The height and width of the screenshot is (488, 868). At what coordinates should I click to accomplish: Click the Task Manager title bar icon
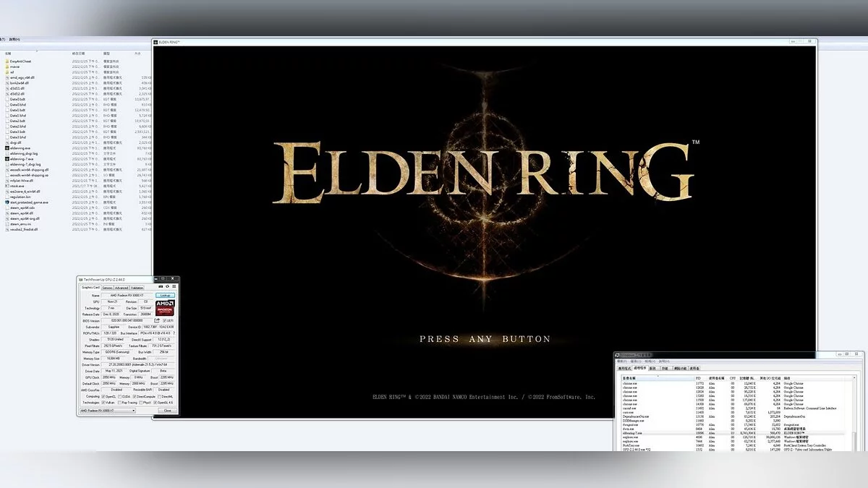[x=617, y=354]
